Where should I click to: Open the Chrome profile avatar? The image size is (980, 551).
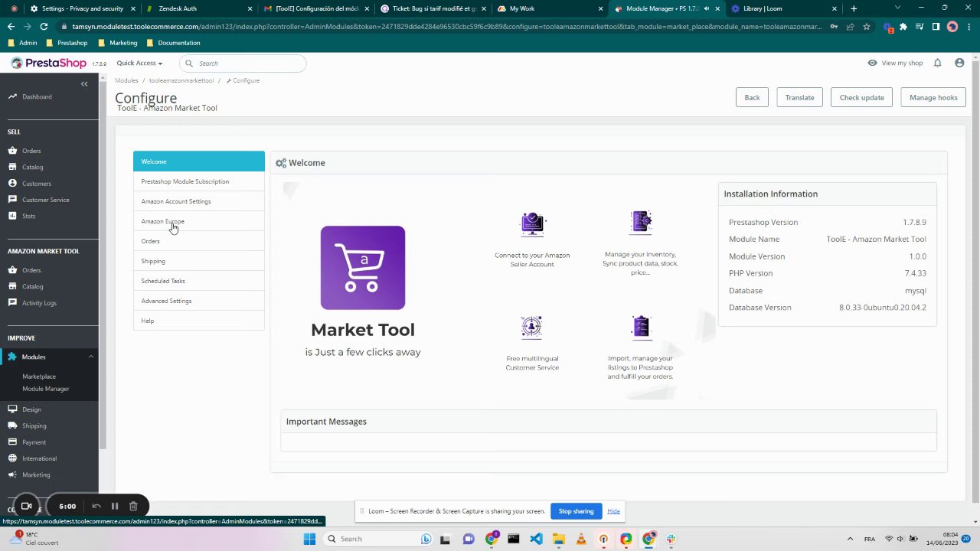(952, 26)
